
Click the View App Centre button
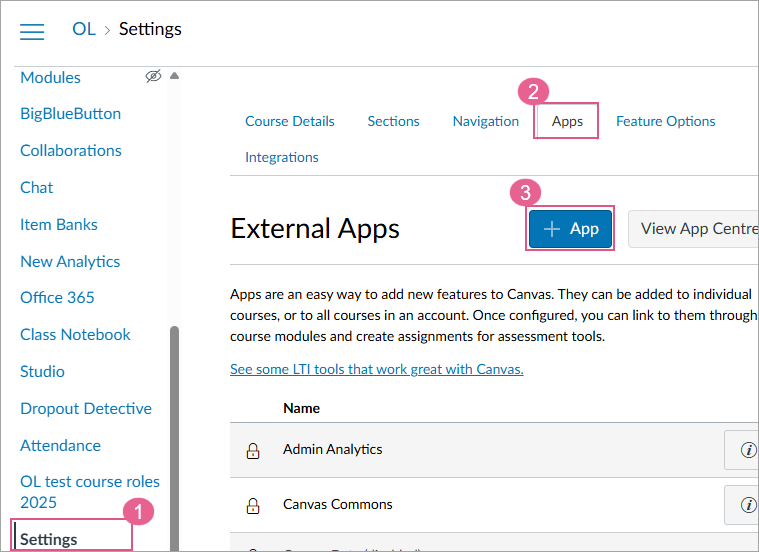(693, 229)
